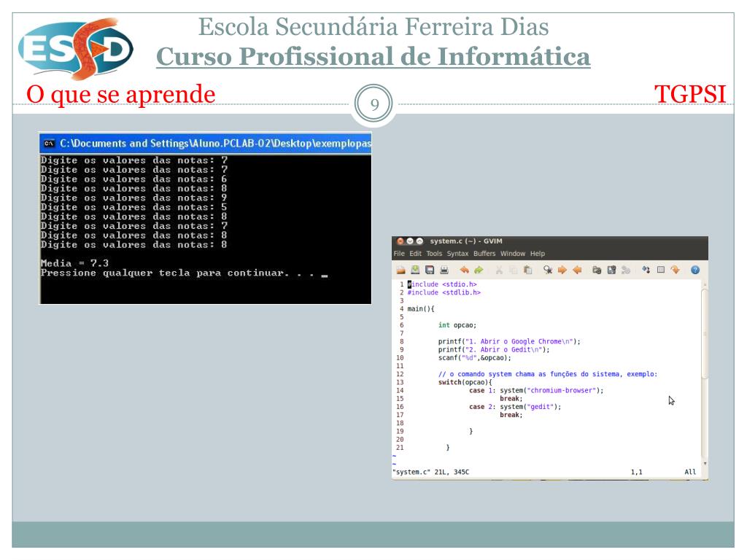Viewport: 747px width, 560px height.
Task: Print the file using GVIM printer icon
Action: coord(444,270)
